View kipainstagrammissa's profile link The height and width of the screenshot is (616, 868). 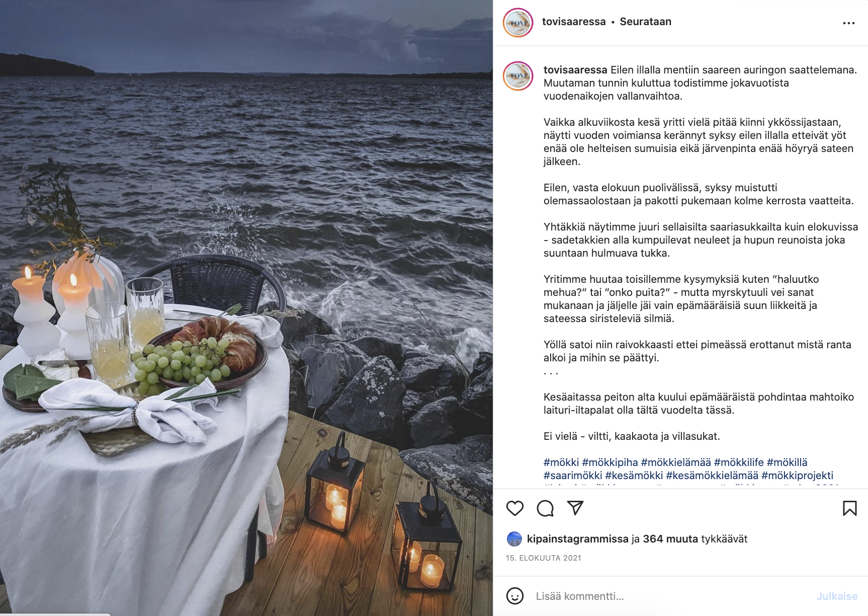pos(578,539)
